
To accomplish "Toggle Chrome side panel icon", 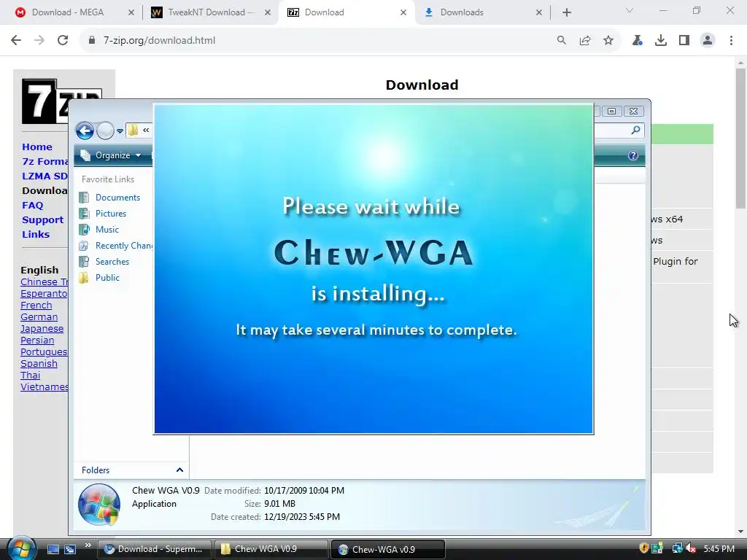I will pyautogui.click(x=684, y=41).
